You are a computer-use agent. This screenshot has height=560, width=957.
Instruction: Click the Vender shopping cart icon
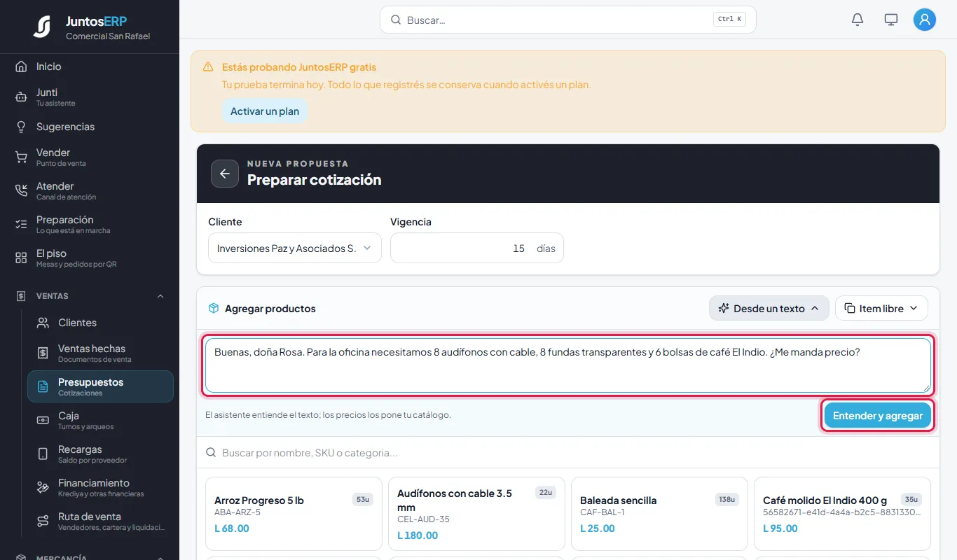pos(21,157)
